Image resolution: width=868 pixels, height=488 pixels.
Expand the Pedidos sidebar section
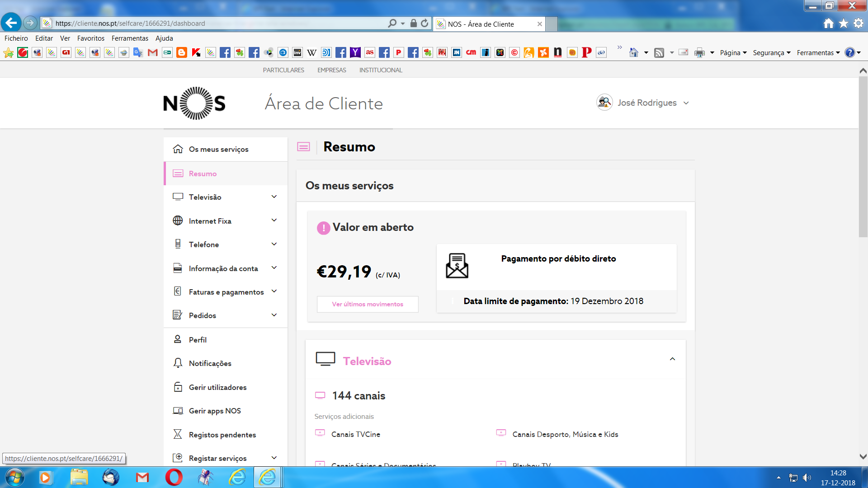coord(274,315)
